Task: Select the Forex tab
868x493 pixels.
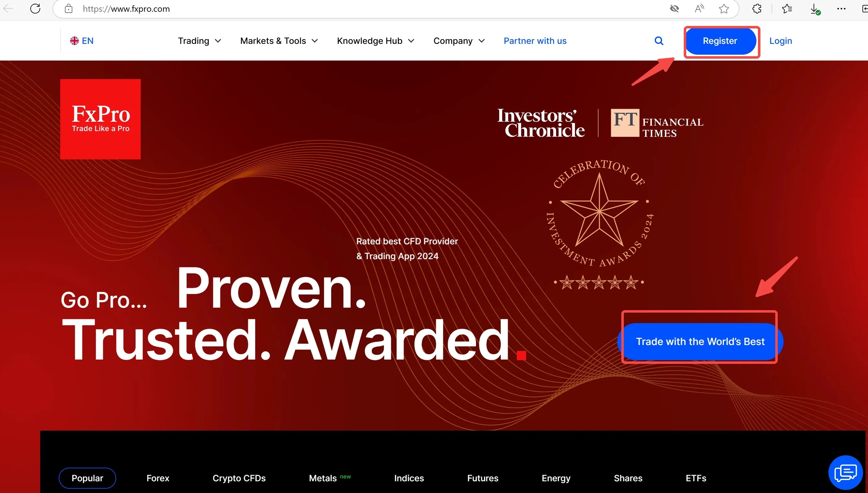Action: 158,478
